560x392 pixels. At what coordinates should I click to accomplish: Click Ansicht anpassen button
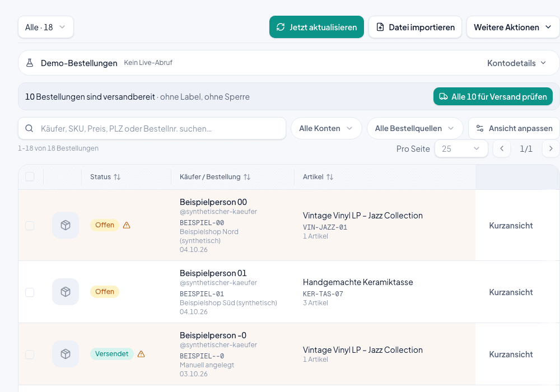point(514,129)
